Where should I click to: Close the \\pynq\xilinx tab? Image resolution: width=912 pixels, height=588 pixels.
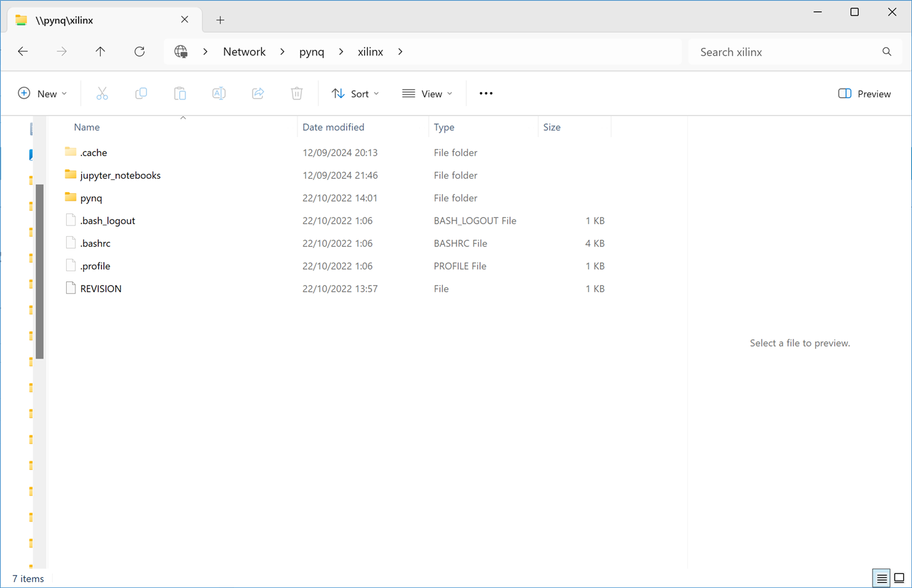185,20
